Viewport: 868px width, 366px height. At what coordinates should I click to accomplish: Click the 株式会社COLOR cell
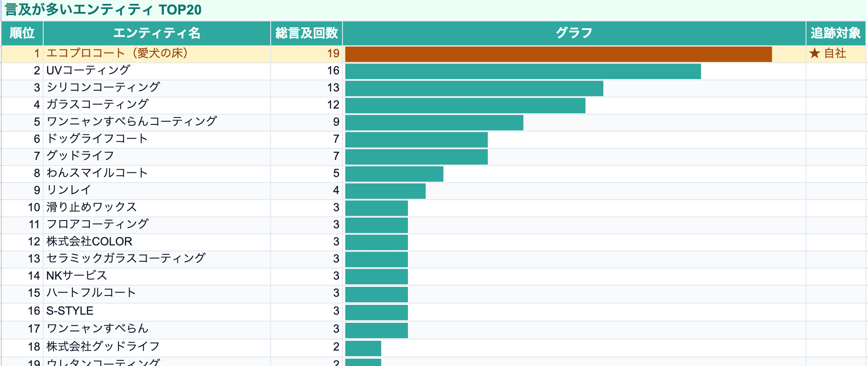pyautogui.click(x=157, y=242)
